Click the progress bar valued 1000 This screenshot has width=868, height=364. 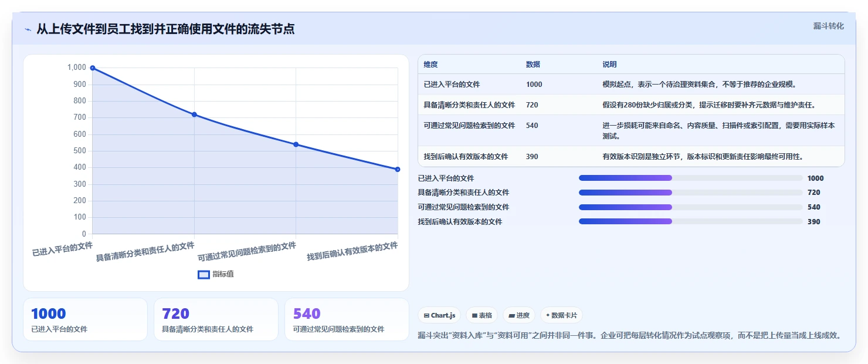pos(690,178)
